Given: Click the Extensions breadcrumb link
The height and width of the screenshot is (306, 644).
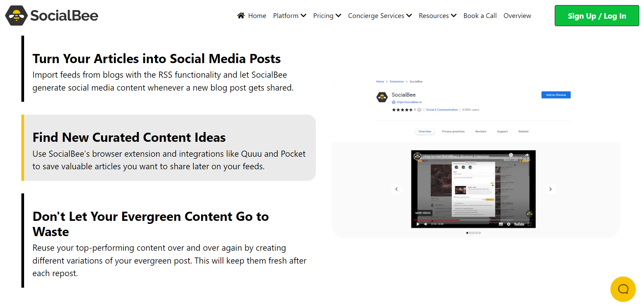Looking at the screenshot, I should [397, 81].
